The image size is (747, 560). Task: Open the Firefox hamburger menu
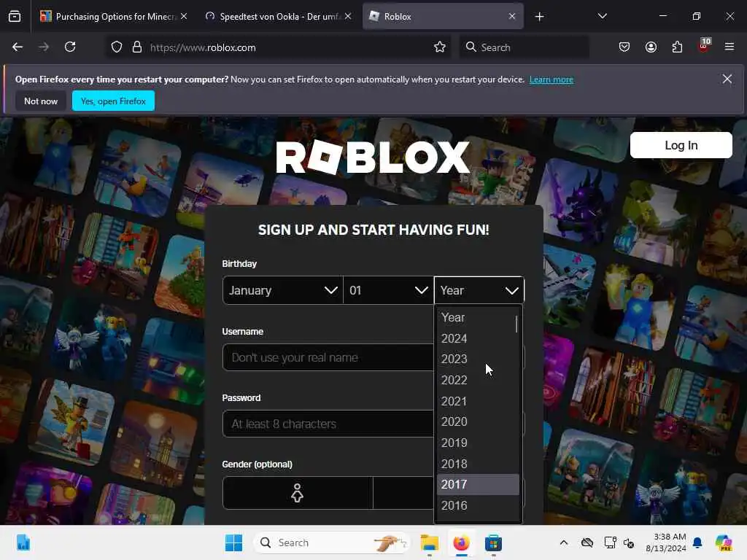(729, 47)
